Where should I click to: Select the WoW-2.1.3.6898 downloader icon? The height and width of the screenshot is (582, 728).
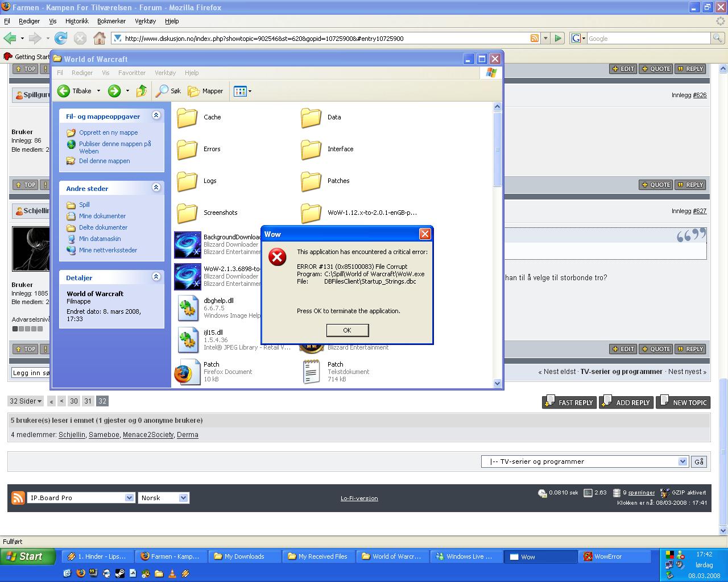tap(187, 277)
